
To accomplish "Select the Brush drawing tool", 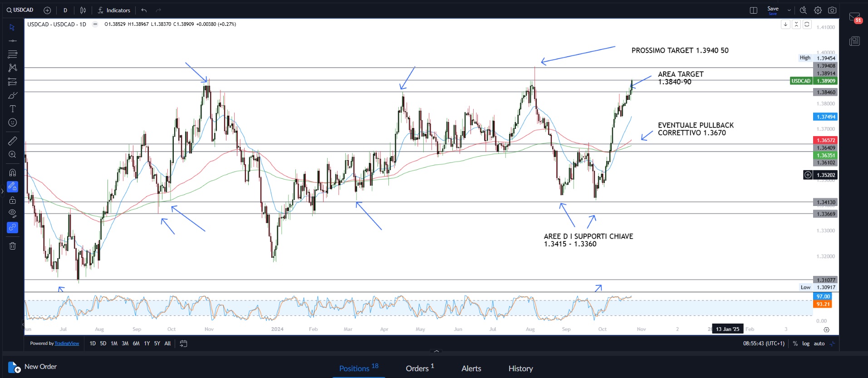I will (13, 95).
